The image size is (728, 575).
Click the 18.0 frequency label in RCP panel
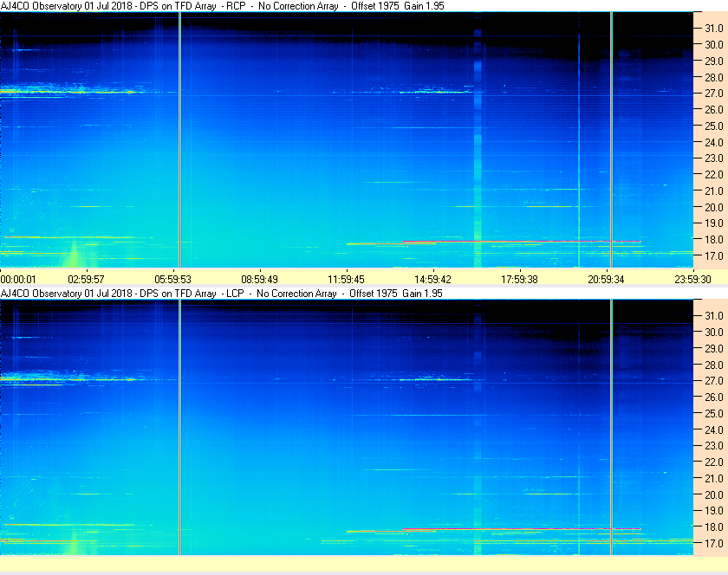click(x=714, y=240)
